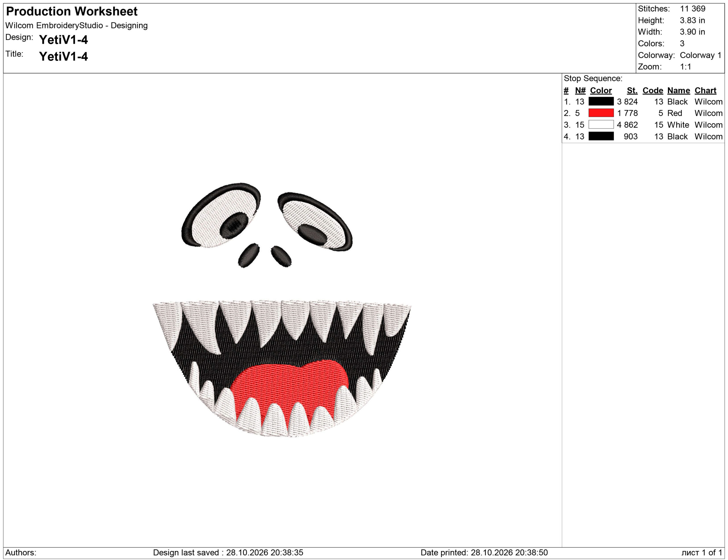728x560 pixels.
Task: Click the 'Code' column header
Action: (x=653, y=90)
